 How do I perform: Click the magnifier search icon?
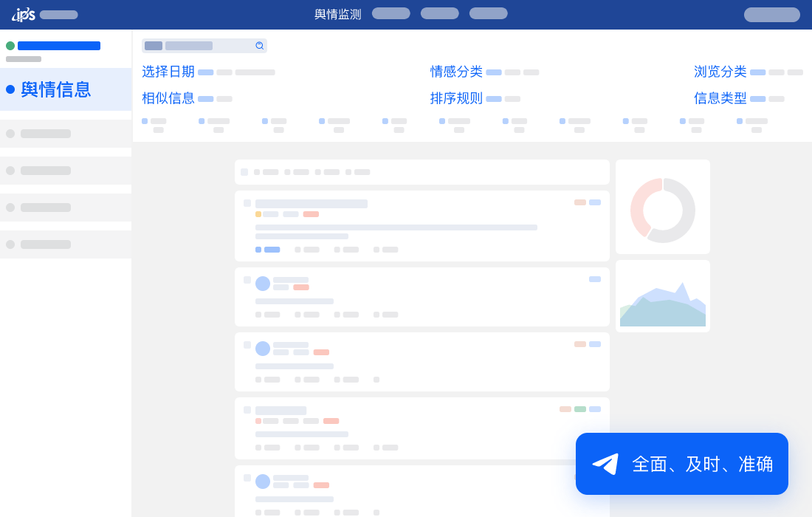click(x=260, y=46)
